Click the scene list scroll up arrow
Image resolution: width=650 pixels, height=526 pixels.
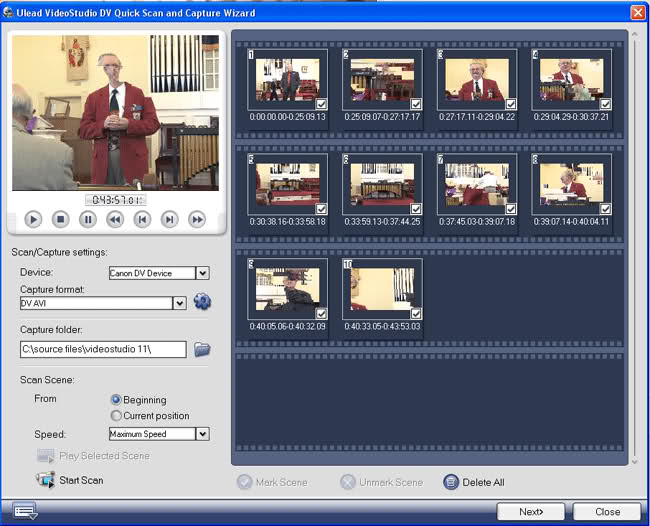point(635,34)
